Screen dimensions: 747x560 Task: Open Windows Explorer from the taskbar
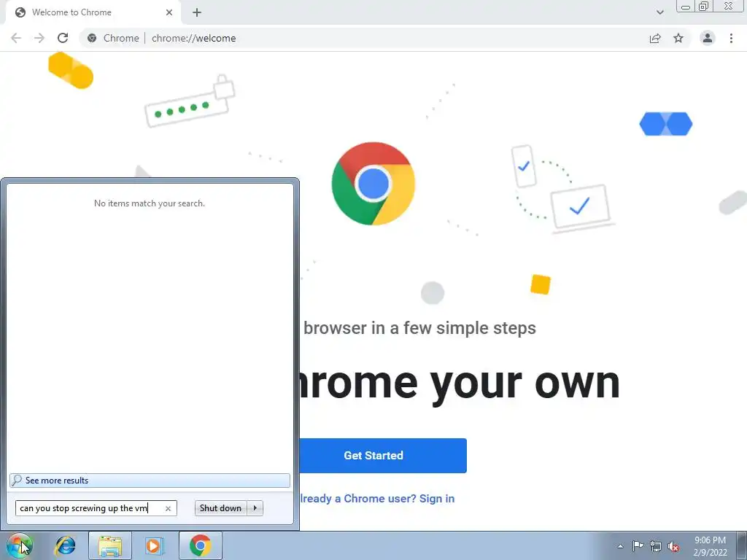pyautogui.click(x=110, y=545)
